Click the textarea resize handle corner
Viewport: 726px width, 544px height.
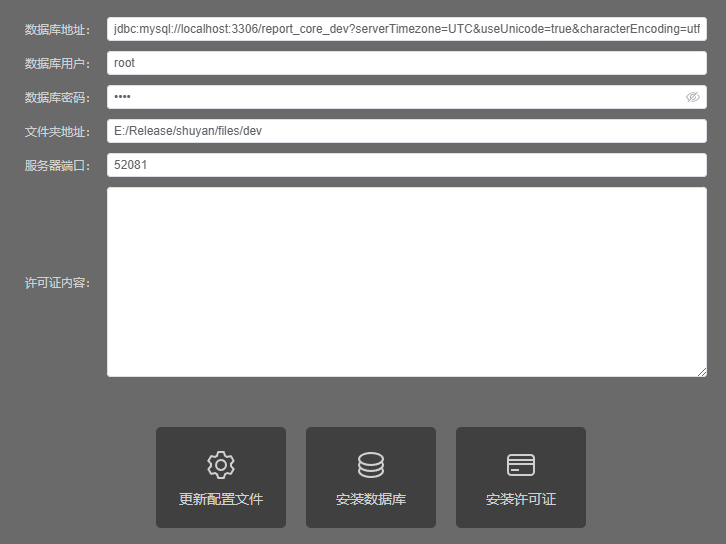pos(702,372)
